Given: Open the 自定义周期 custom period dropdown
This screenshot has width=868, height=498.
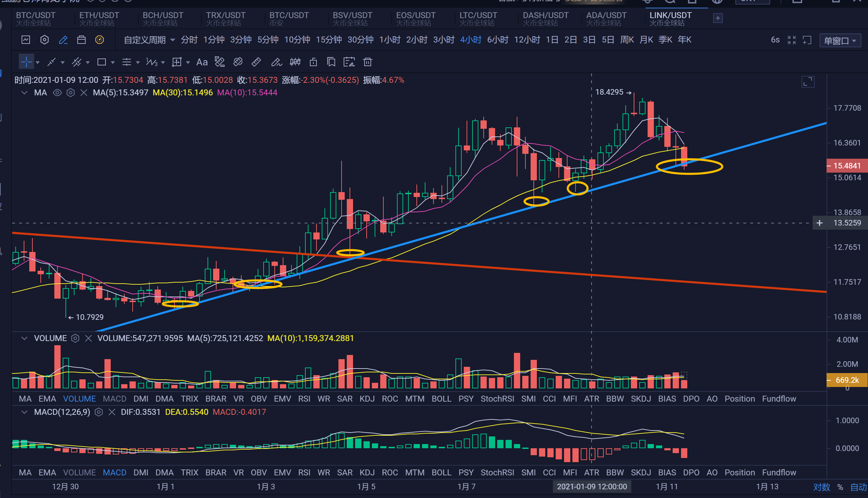Looking at the screenshot, I should coord(149,40).
